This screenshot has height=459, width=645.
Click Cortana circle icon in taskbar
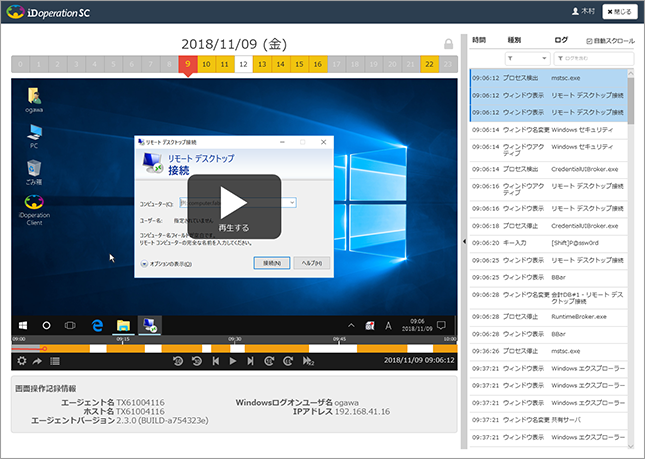click(x=46, y=325)
